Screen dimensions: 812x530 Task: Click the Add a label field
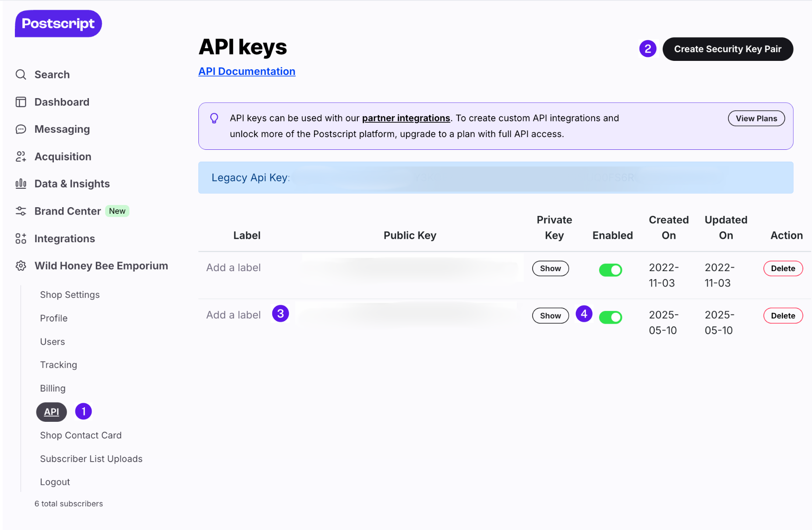[233, 314]
